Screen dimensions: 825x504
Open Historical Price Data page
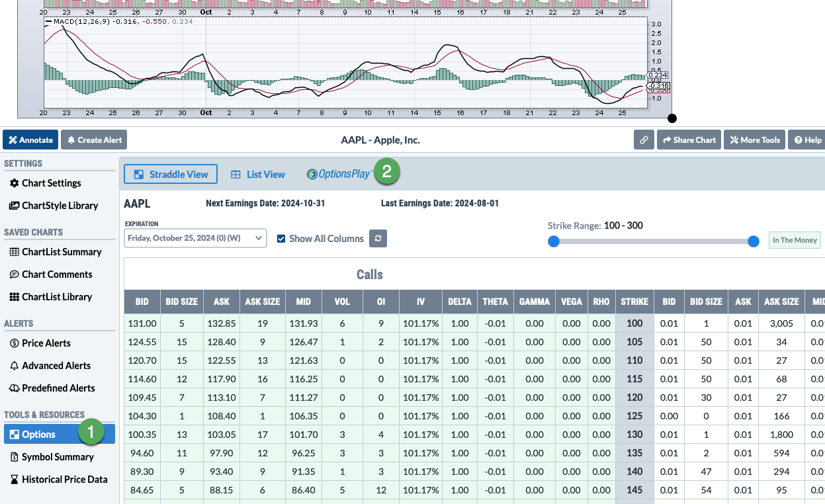coord(64,480)
